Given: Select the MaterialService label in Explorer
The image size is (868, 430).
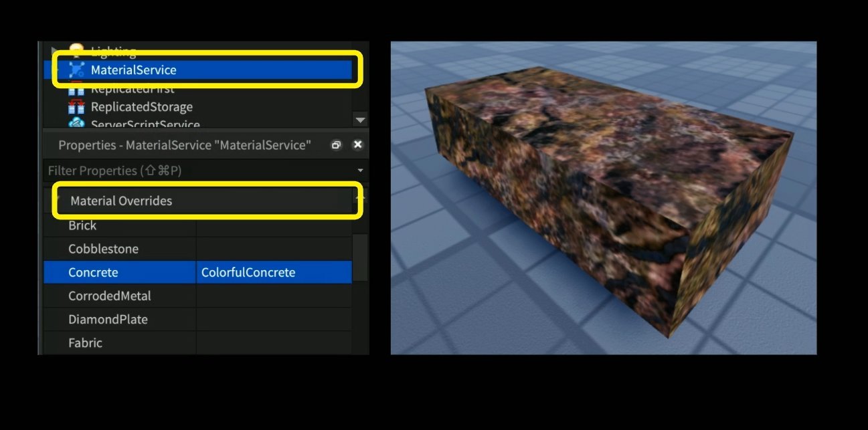Looking at the screenshot, I should (134, 70).
